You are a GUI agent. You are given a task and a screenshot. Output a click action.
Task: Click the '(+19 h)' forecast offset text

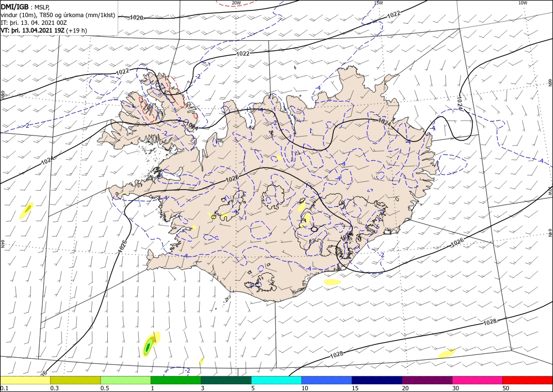(x=76, y=30)
